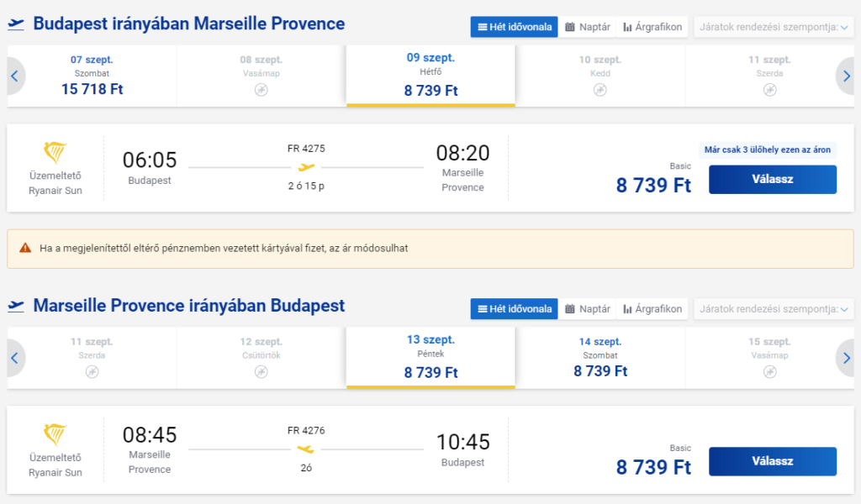
Task: Click the Ryanair harp logo on flight FR 4276
Action: click(55, 435)
